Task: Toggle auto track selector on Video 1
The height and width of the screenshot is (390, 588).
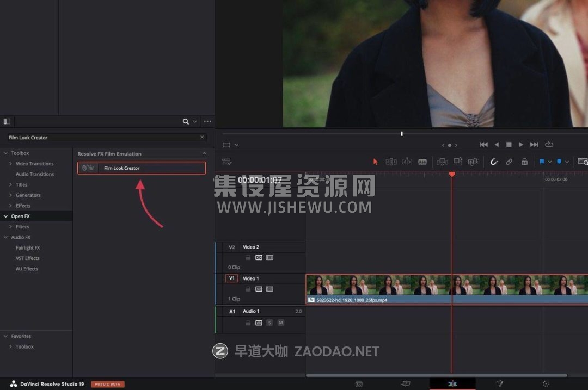Action: (259, 289)
